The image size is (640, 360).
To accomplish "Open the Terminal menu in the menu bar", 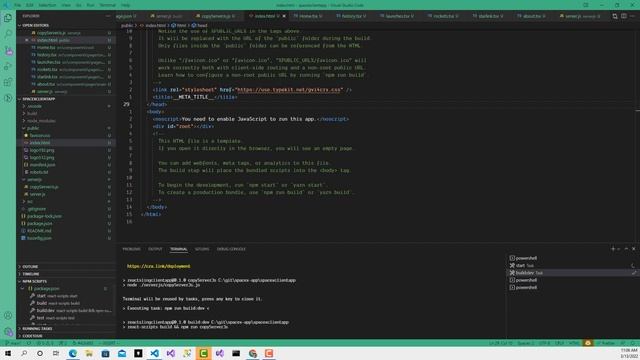I will 108,5.
